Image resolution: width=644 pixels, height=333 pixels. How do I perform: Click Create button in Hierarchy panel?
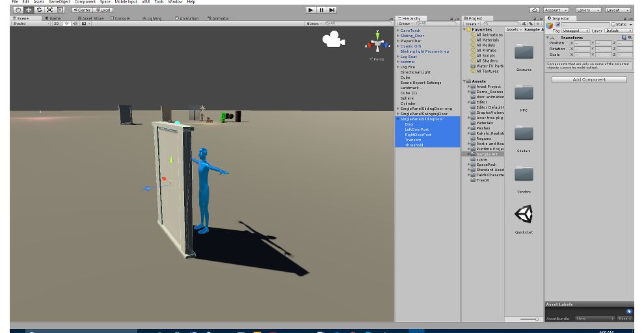pos(405,24)
